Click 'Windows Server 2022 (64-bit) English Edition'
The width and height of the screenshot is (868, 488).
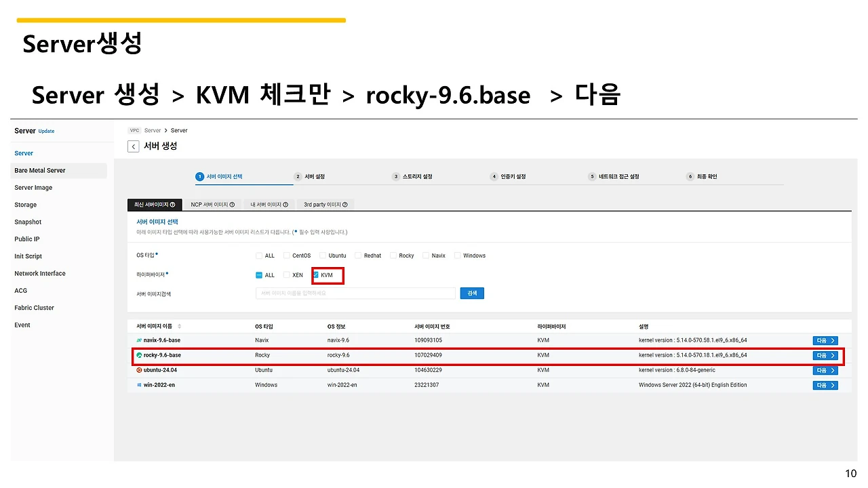tap(692, 385)
